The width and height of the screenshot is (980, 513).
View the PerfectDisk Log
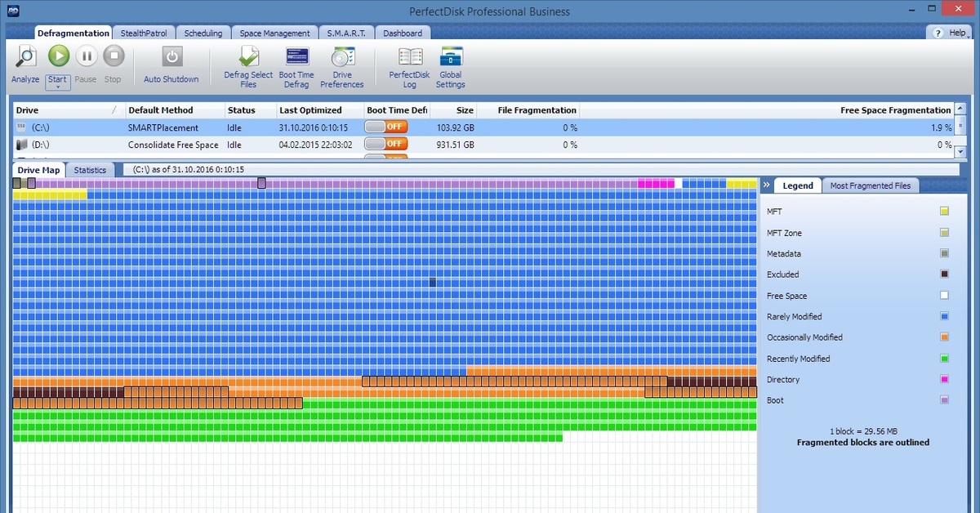tap(409, 58)
